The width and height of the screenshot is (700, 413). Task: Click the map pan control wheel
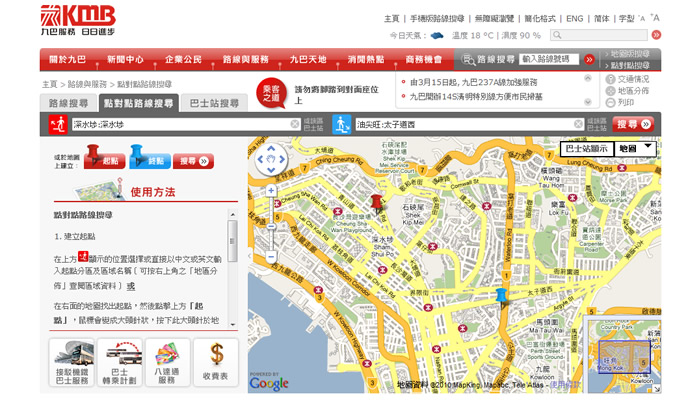(x=270, y=160)
